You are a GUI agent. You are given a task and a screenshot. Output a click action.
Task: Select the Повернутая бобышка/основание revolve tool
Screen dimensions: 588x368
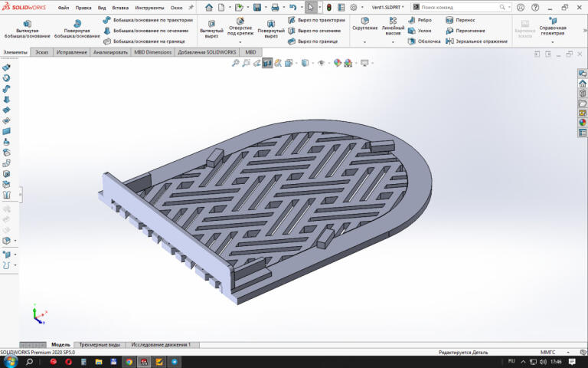[x=77, y=29]
